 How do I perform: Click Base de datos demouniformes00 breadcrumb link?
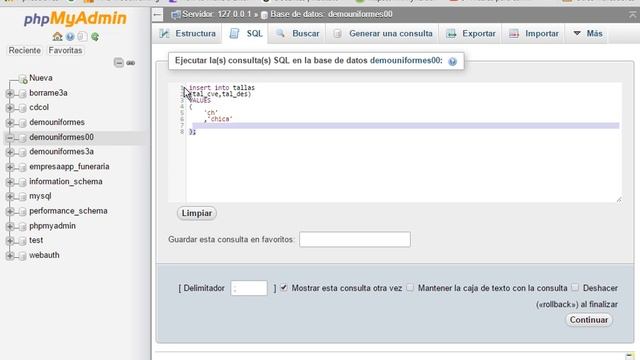tap(331, 15)
